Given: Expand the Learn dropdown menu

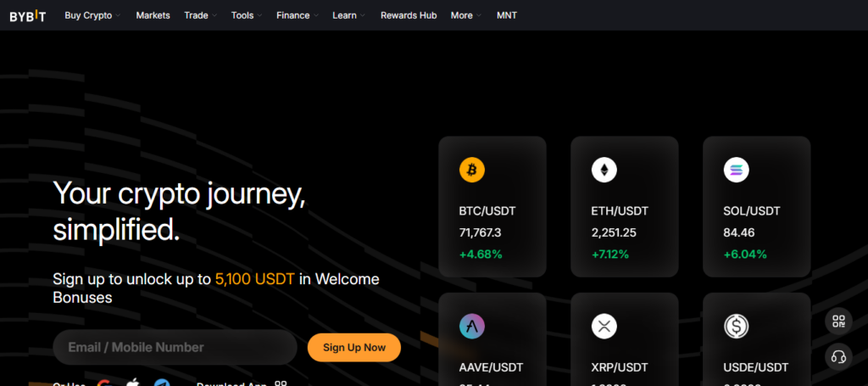Looking at the screenshot, I should [x=348, y=15].
